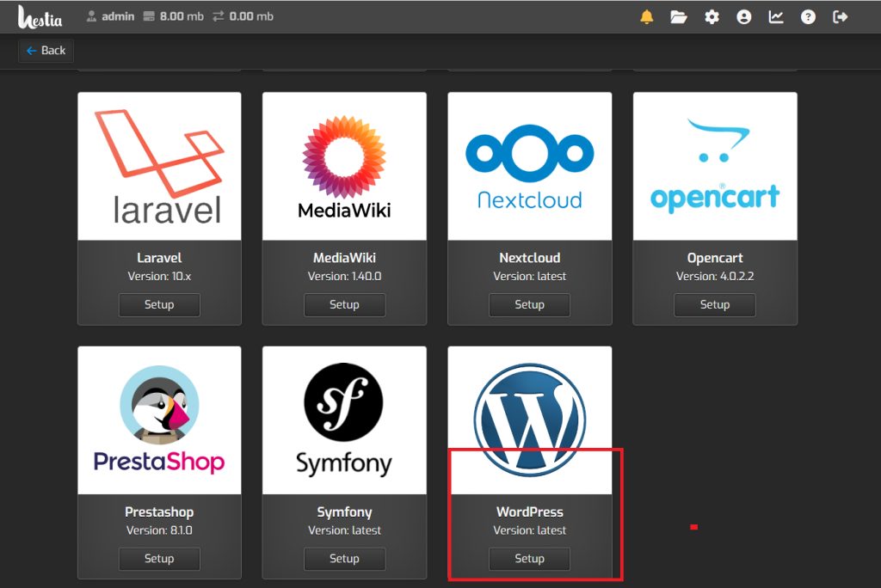Click the Nextcloud card title

pyautogui.click(x=530, y=258)
